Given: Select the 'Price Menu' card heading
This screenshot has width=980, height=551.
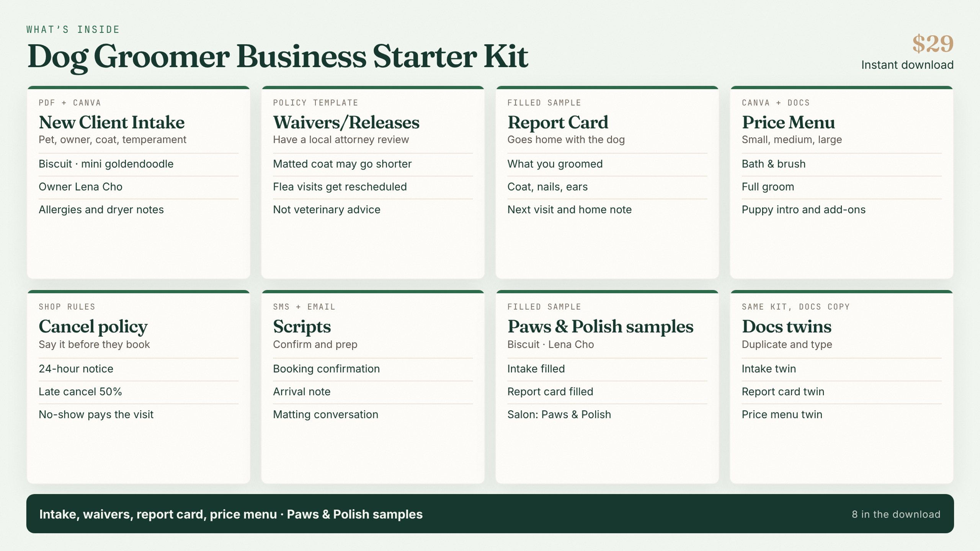Looking at the screenshot, I should [x=788, y=122].
